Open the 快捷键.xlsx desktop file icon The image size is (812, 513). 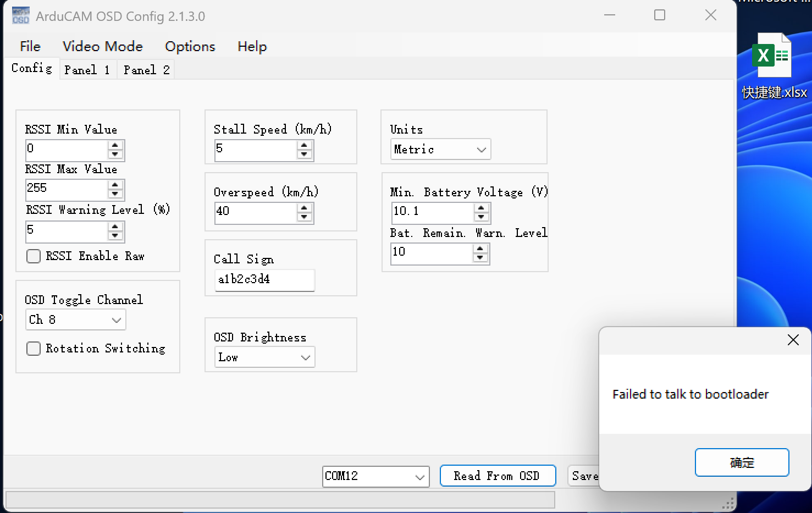coord(774,67)
